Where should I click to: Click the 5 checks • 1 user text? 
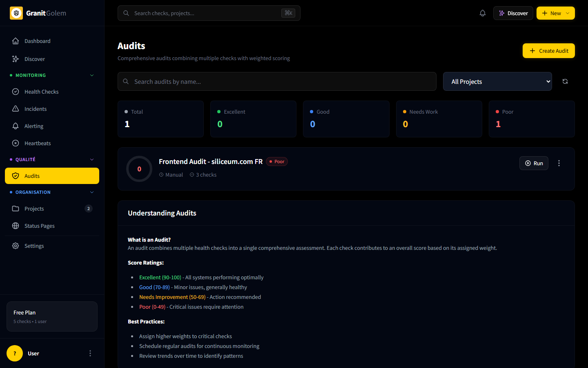coord(30,321)
